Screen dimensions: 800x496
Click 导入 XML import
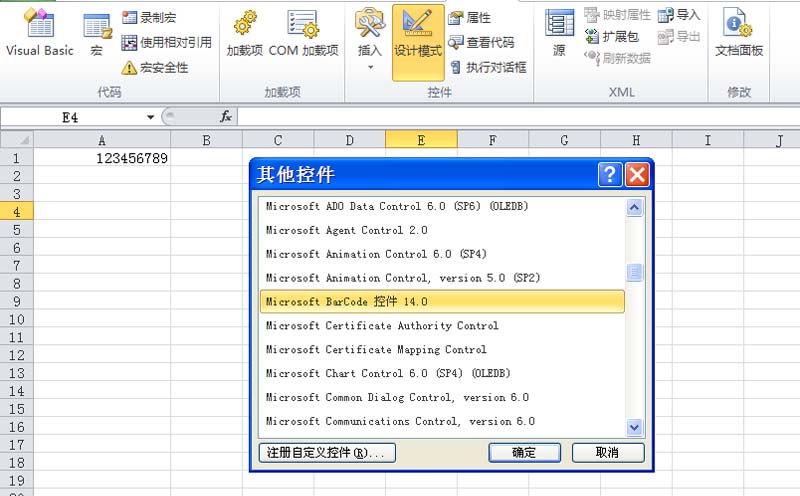tap(679, 15)
